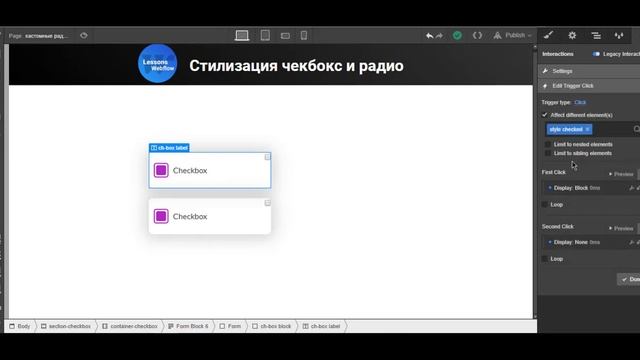Image resolution: width=640 pixels, height=360 pixels.
Task: Click the first purple checkbox square
Action: click(161, 170)
